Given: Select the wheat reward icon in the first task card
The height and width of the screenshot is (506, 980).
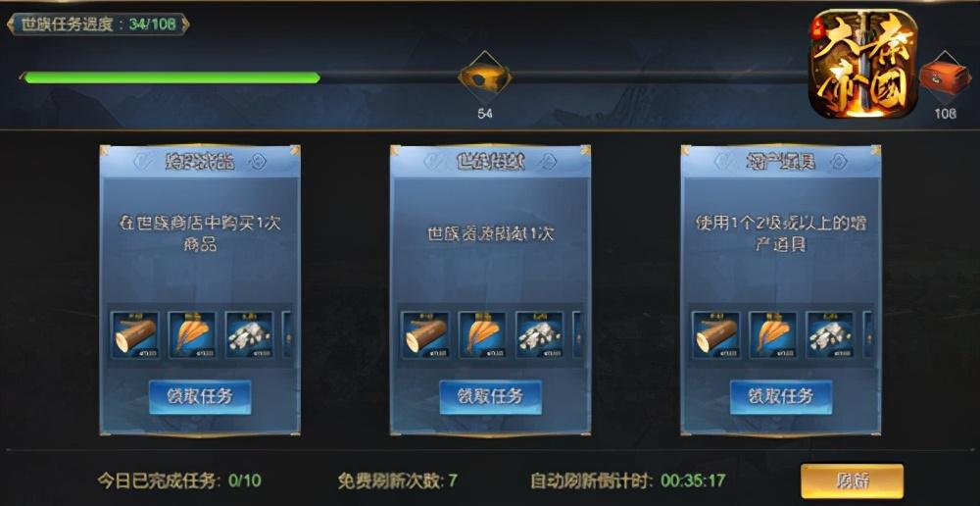Looking at the screenshot, I should point(192,335).
